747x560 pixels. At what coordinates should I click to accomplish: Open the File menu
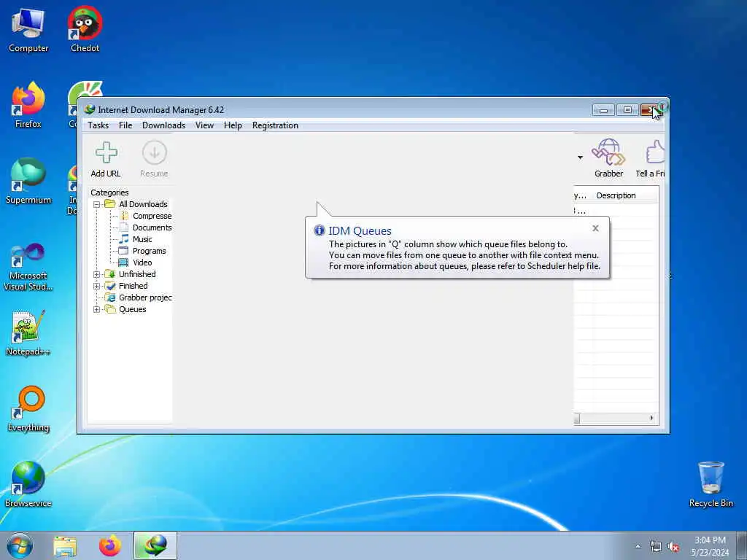coord(125,125)
